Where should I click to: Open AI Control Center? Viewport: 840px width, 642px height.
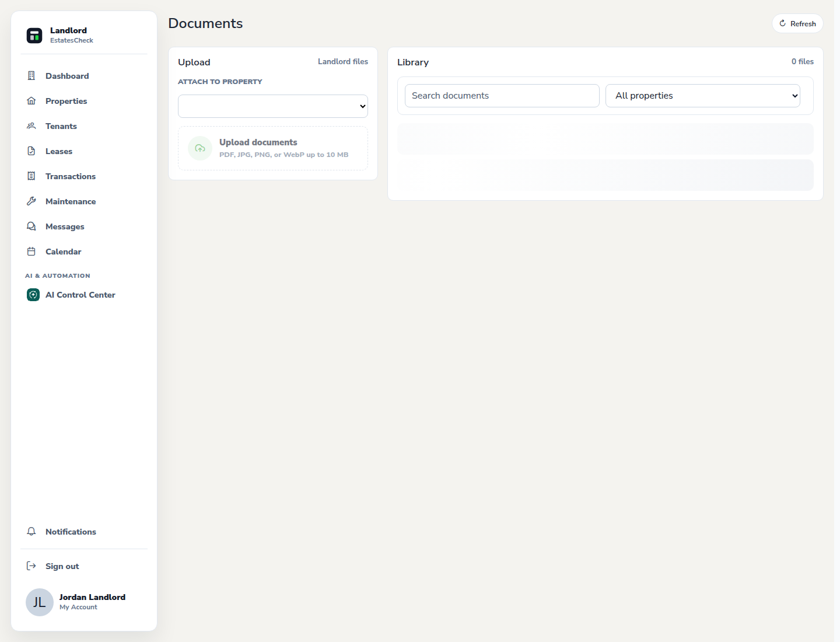(80, 295)
